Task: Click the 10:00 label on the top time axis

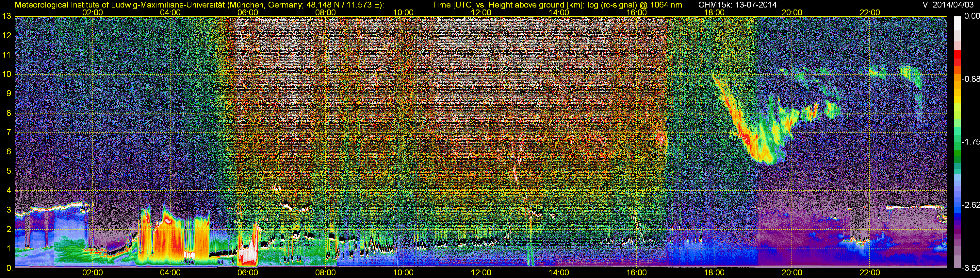Action: click(x=403, y=12)
